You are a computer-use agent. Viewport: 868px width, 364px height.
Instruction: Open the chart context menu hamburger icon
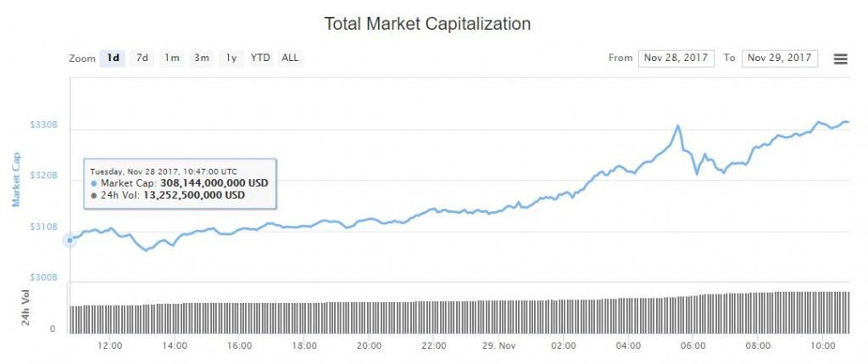click(840, 59)
